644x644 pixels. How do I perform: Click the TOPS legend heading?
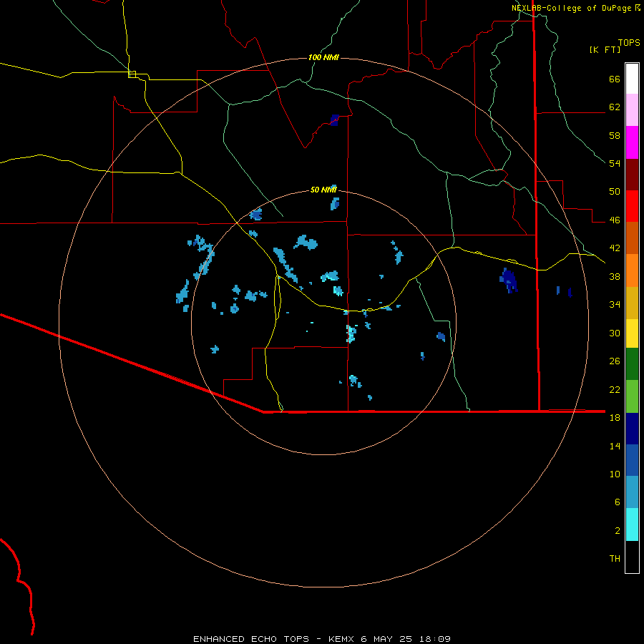629,42
